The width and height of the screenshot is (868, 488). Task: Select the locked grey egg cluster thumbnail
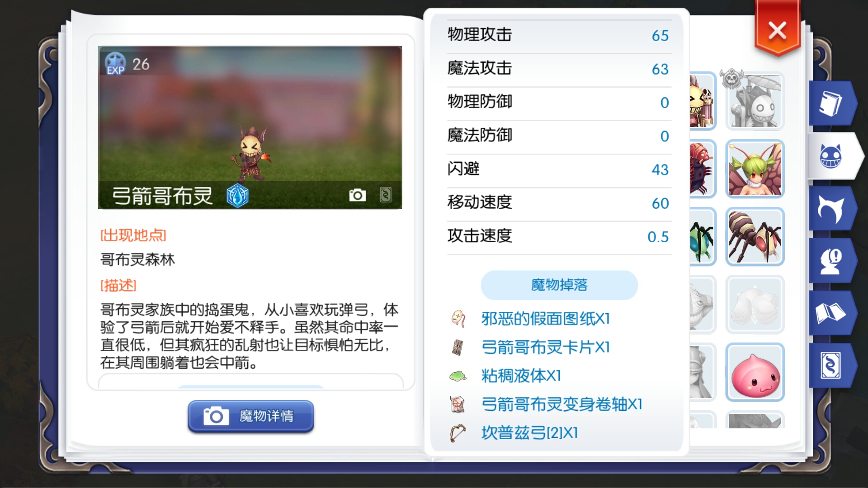click(x=755, y=304)
